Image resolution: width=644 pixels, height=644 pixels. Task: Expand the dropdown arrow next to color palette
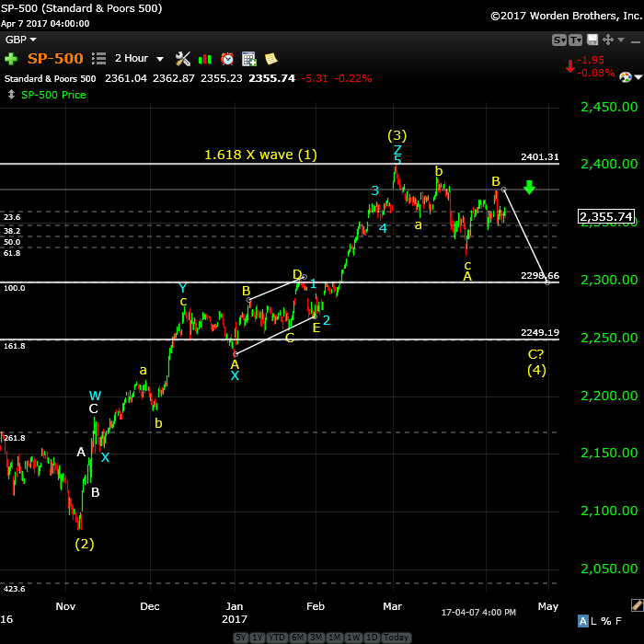click(638, 77)
